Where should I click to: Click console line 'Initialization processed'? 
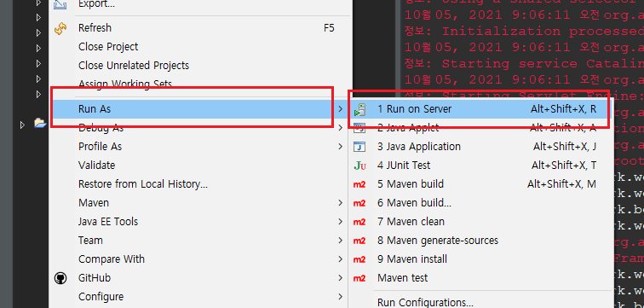click(524, 32)
